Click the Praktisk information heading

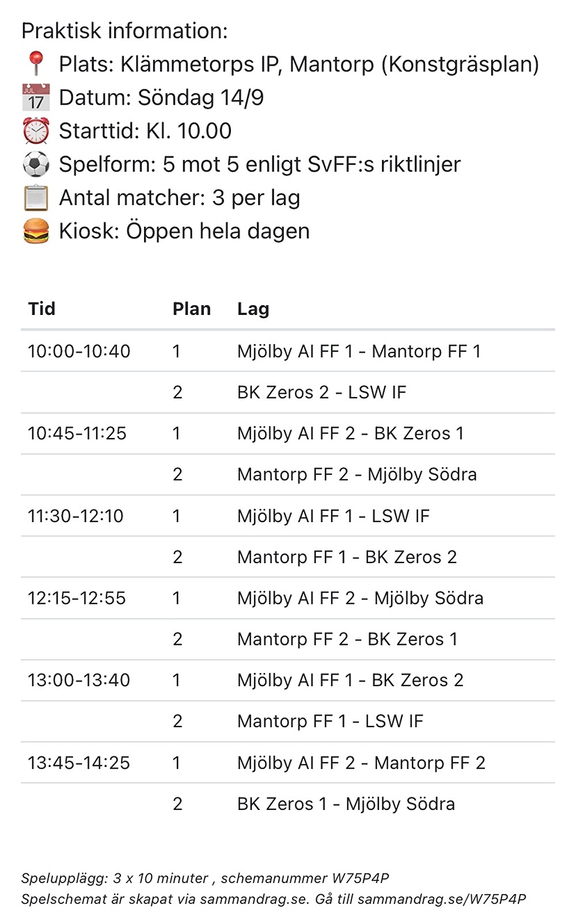pyautogui.click(x=124, y=31)
